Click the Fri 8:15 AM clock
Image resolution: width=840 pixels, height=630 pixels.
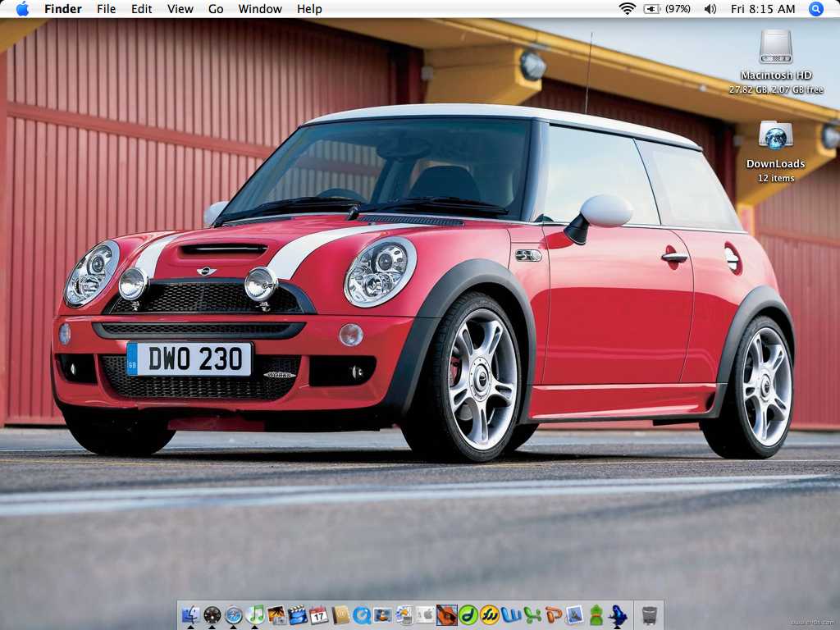pos(763,9)
